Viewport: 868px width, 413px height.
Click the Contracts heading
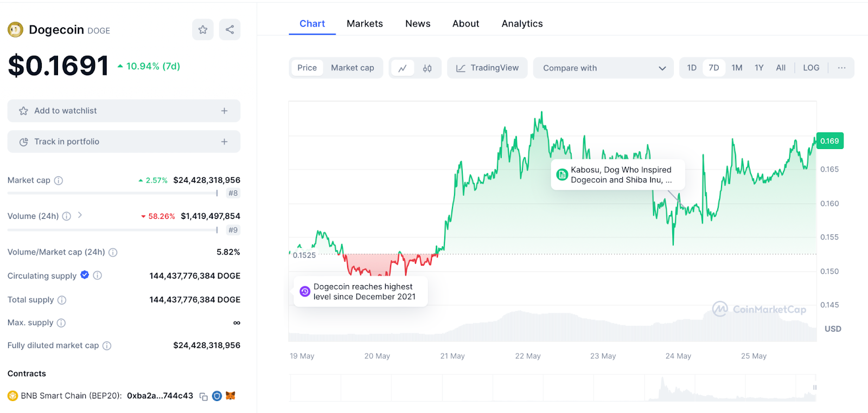click(27, 373)
